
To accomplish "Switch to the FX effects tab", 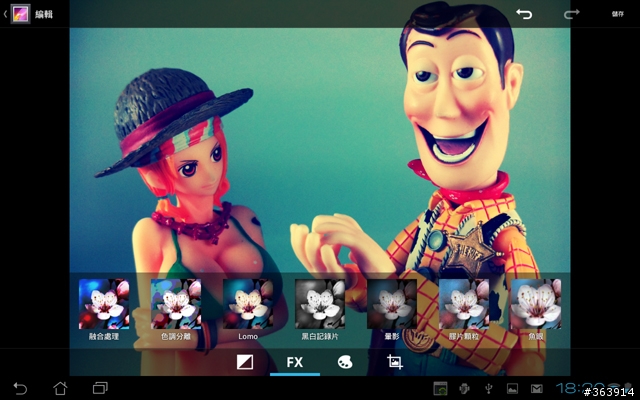I will [x=295, y=362].
